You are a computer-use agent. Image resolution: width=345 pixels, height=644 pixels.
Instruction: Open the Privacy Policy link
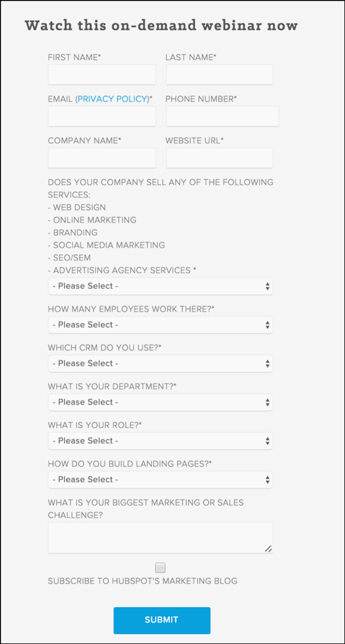112,99
